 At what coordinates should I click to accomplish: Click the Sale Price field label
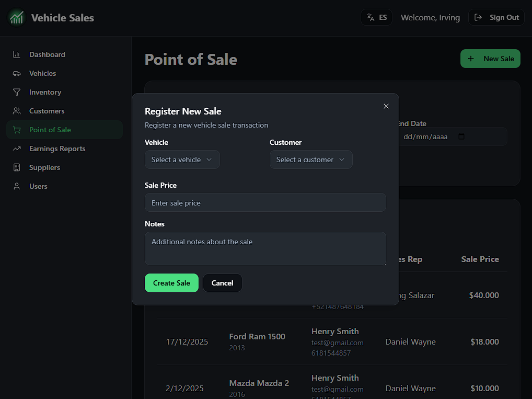[160, 185]
